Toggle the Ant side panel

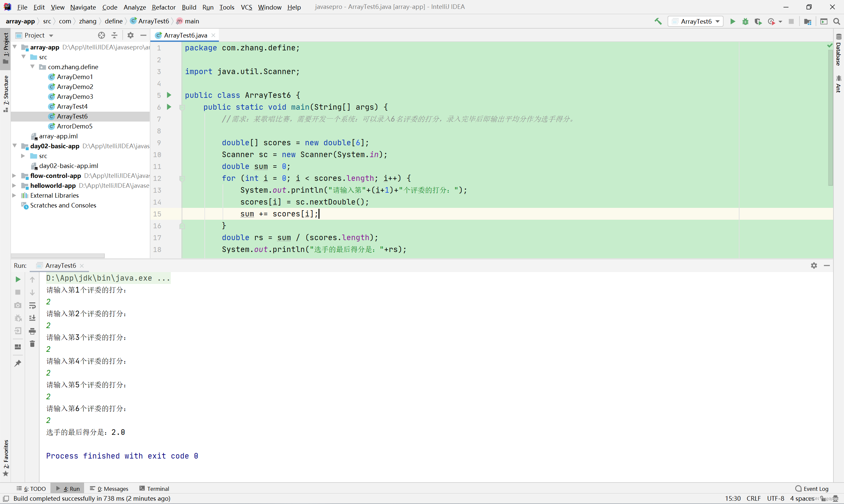pyautogui.click(x=839, y=84)
